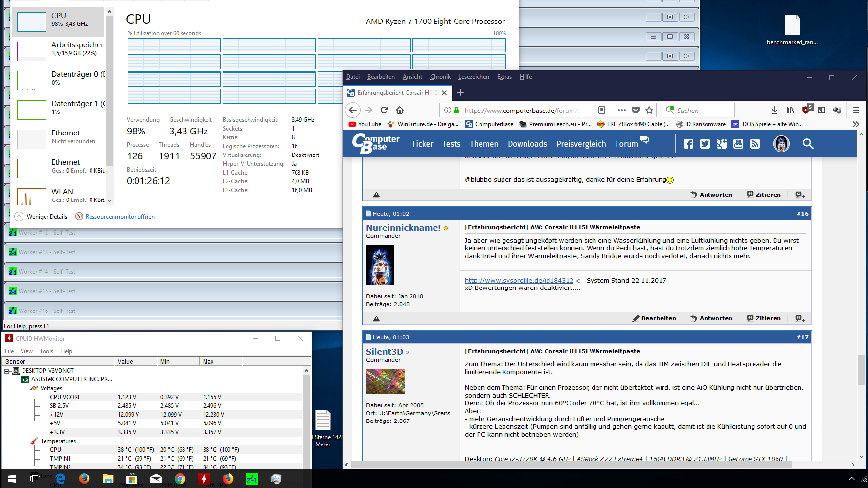The image size is (868, 488).
Task: Open Datei menu in Firefox
Action: click(x=353, y=77)
